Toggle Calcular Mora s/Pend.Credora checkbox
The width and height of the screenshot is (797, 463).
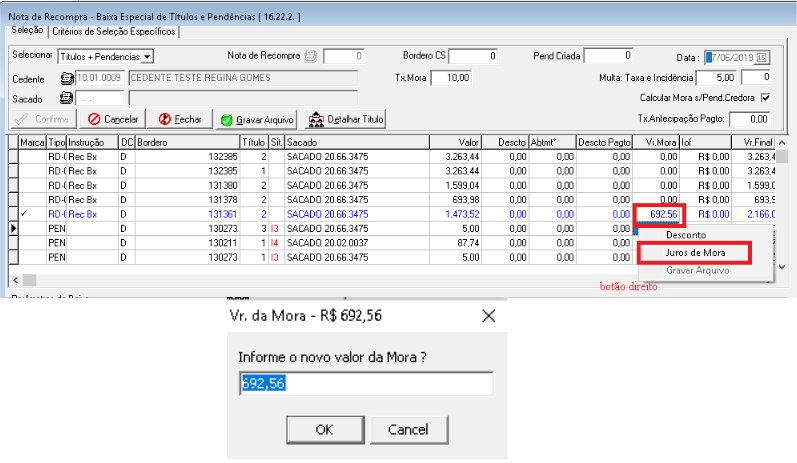click(x=765, y=98)
